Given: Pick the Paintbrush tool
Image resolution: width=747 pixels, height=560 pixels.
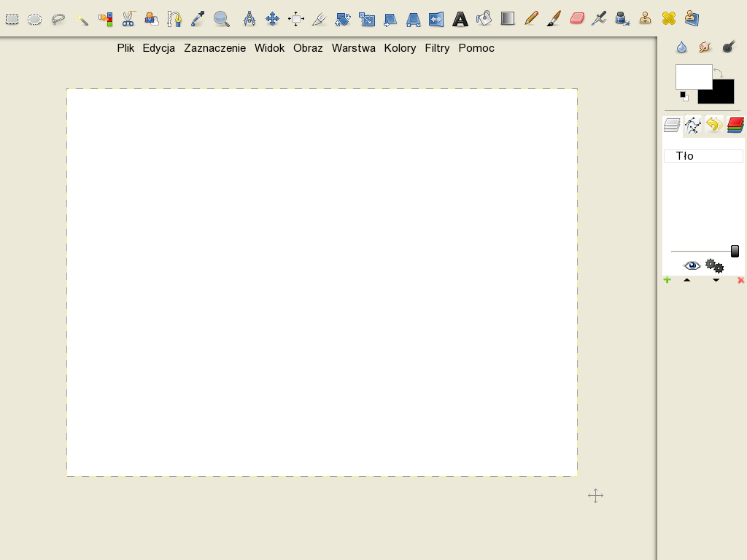Looking at the screenshot, I should pyautogui.click(x=554, y=19).
